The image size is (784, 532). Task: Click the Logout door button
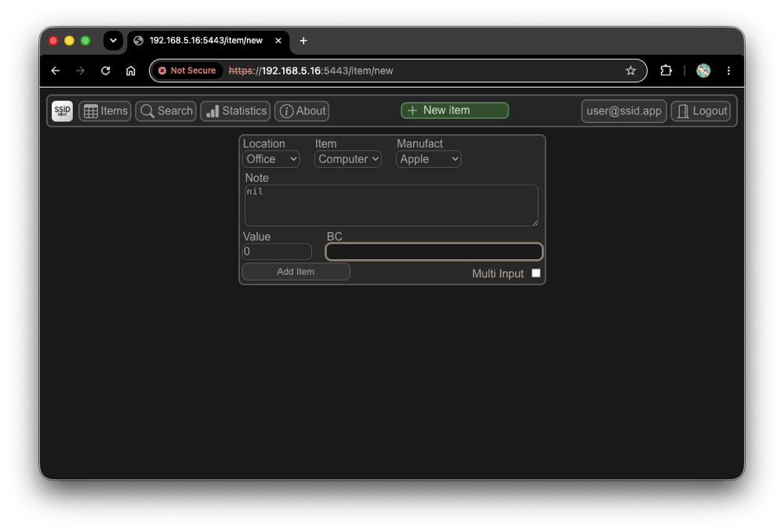pos(701,111)
